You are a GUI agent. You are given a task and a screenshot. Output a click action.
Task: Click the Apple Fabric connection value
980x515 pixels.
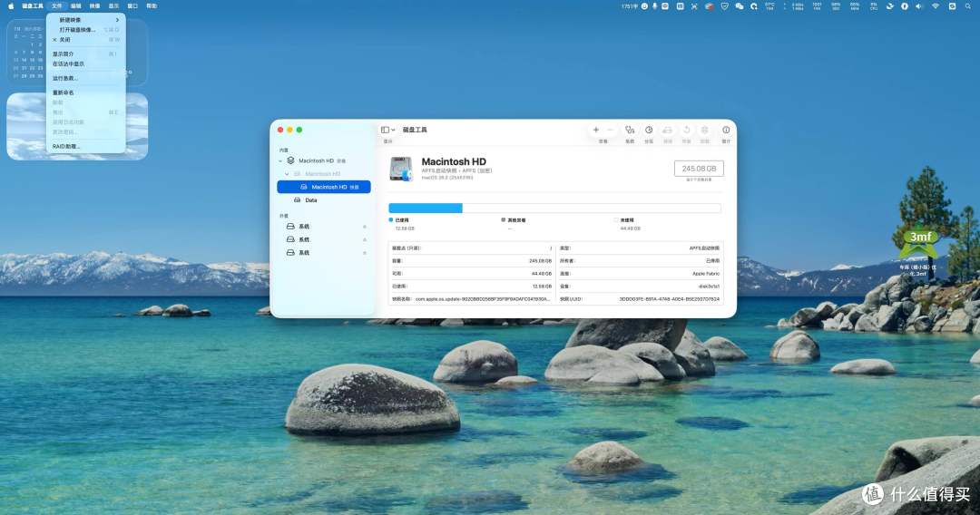(706, 274)
